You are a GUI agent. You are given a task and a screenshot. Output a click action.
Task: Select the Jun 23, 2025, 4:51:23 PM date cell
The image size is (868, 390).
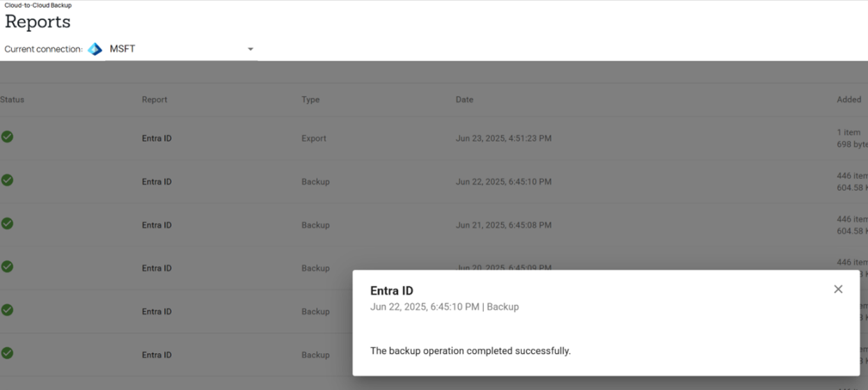[503, 139]
